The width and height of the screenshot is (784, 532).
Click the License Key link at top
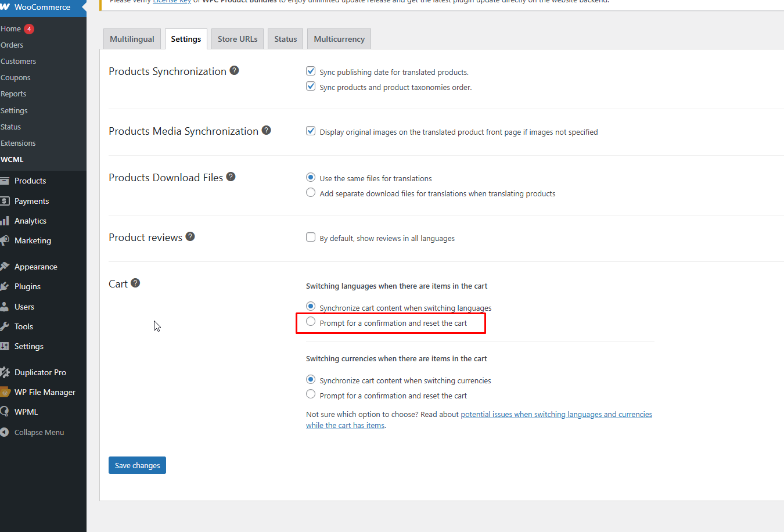coord(172,2)
